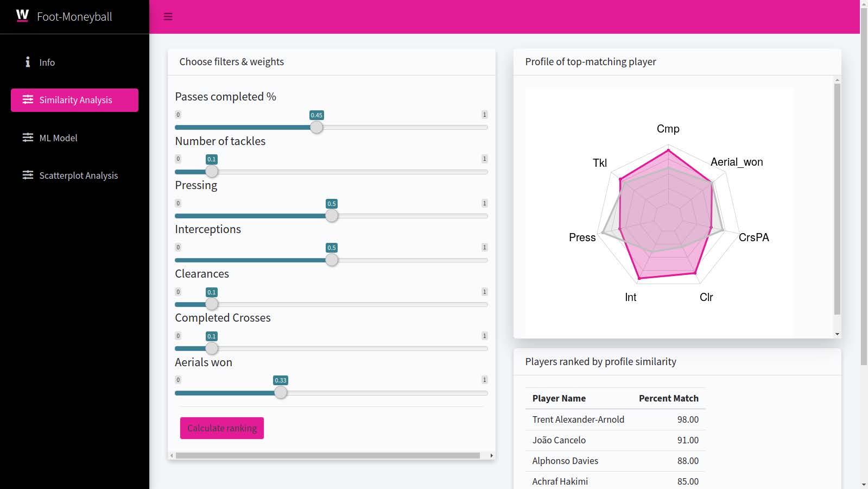Click the down arrow of the profile panel scrollbar
The height and width of the screenshot is (489, 868).
(837, 334)
